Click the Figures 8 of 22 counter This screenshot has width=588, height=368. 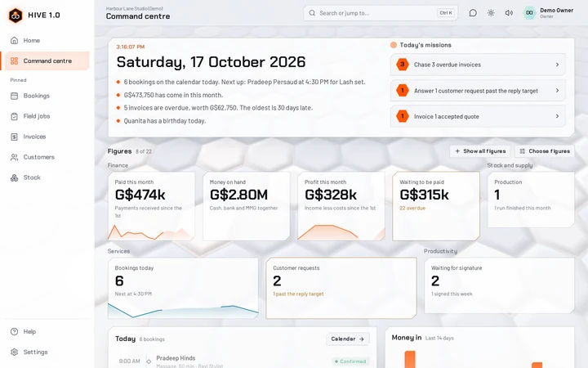click(x=144, y=152)
